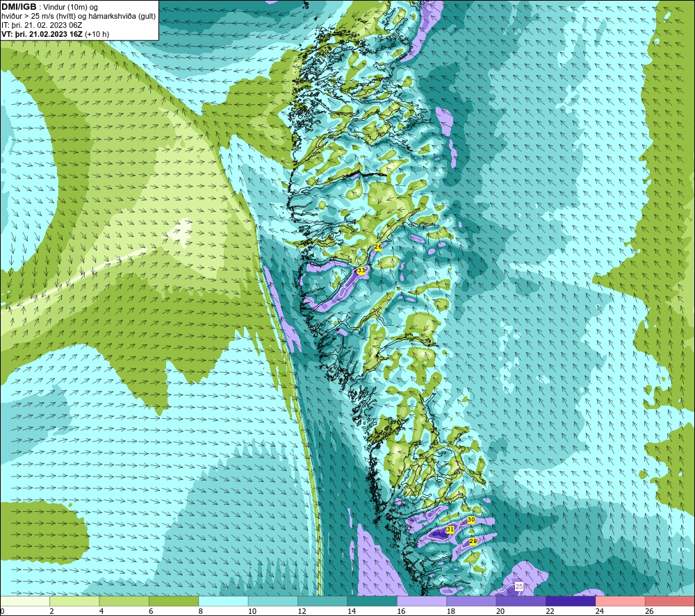Click the legend scale number 6

(x=151, y=611)
